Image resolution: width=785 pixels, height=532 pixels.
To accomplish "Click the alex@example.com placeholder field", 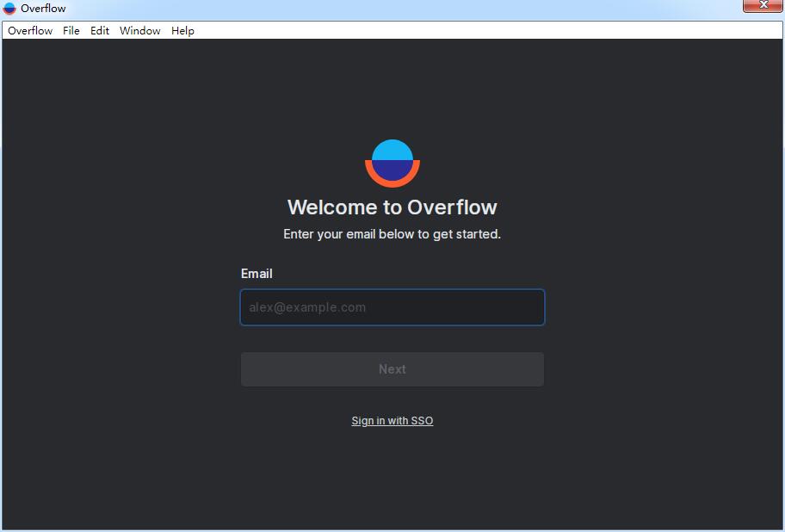I will click(392, 307).
